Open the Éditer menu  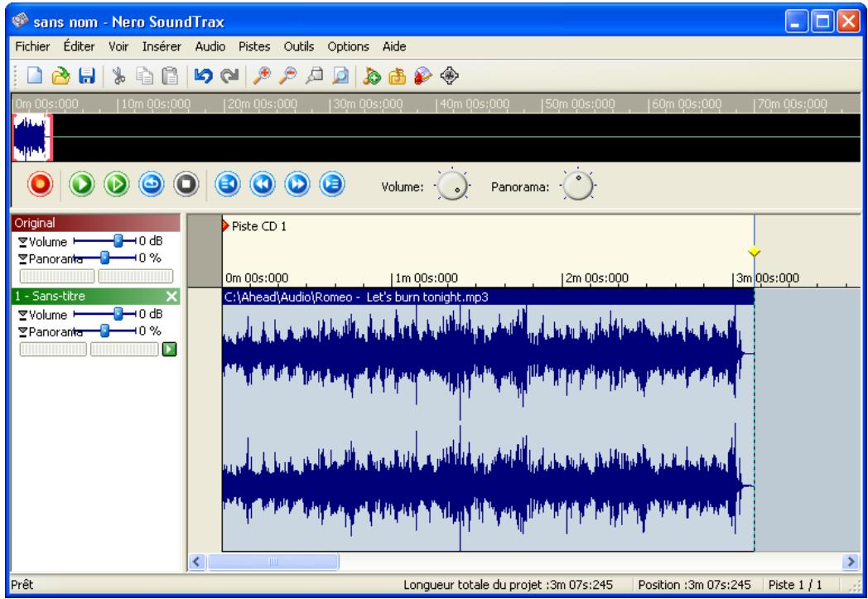pos(80,46)
